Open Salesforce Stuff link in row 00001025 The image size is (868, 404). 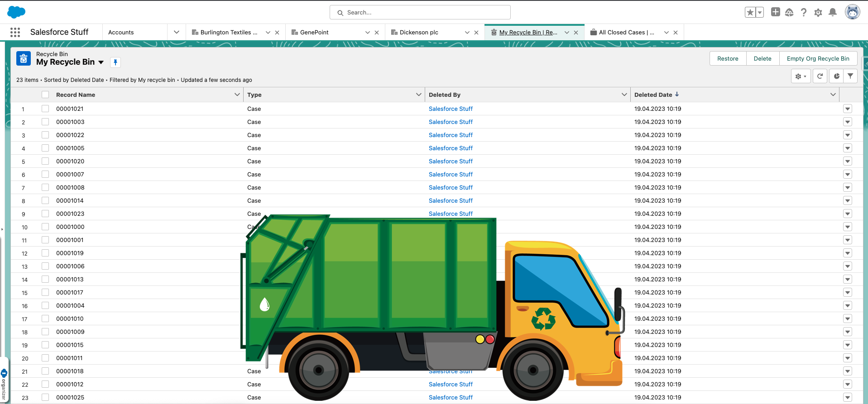point(451,397)
